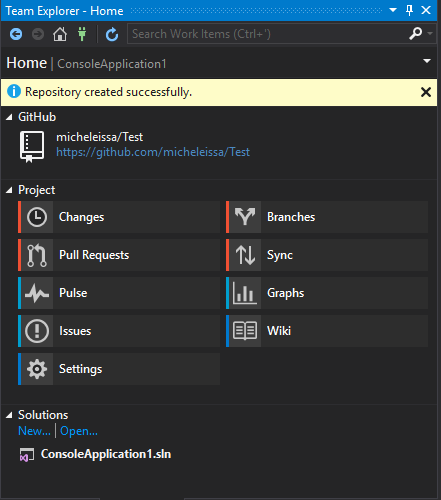441x500 pixels.
Task: Open the Sync tile
Action: point(327,255)
